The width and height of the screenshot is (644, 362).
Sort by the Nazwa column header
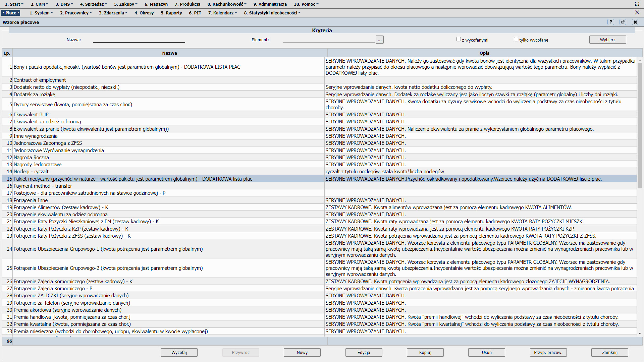point(170,53)
